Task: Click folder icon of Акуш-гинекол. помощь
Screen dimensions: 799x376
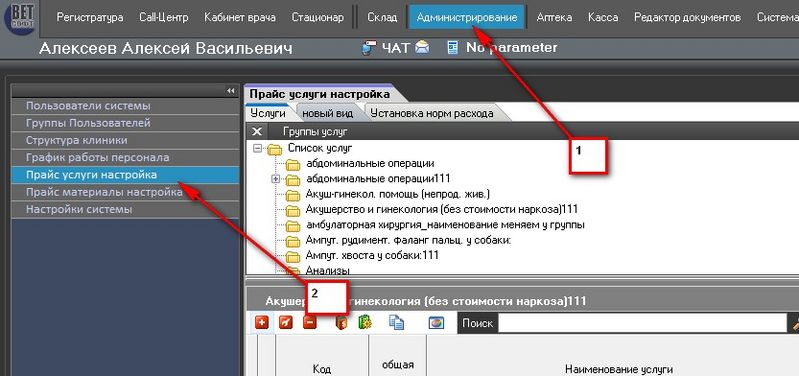Action: click(x=292, y=194)
